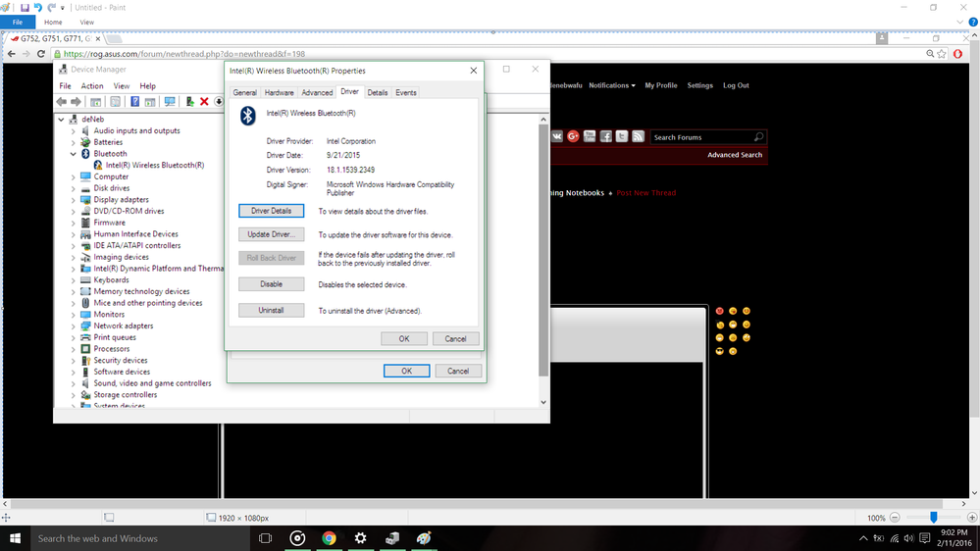This screenshot has width=980, height=551.
Task: Click the My Profile forum link
Action: [x=660, y=85]
